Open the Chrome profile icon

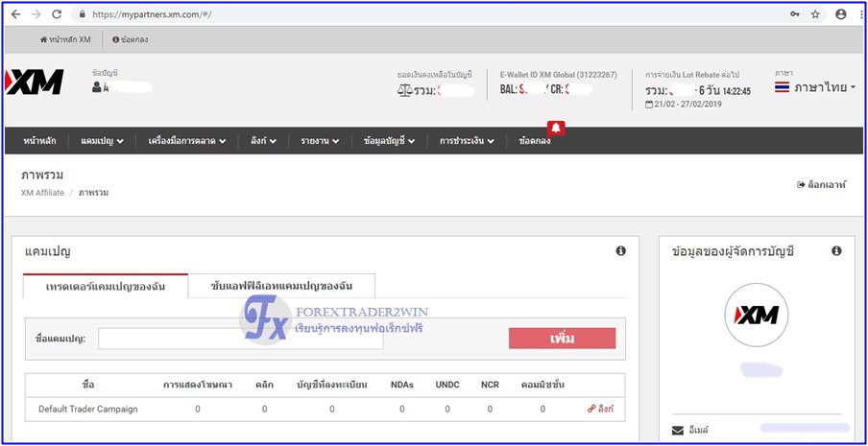pyautogui.click(x=841, y=14)
